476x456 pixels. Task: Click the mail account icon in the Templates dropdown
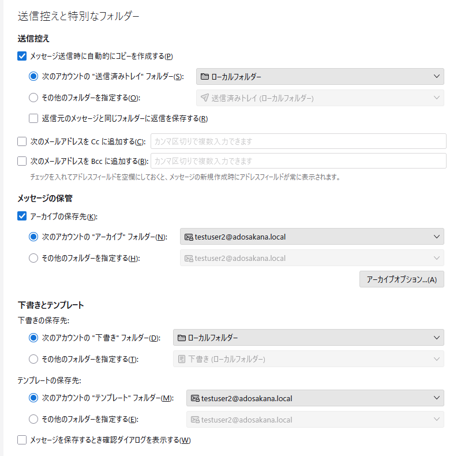pos(195,398)
